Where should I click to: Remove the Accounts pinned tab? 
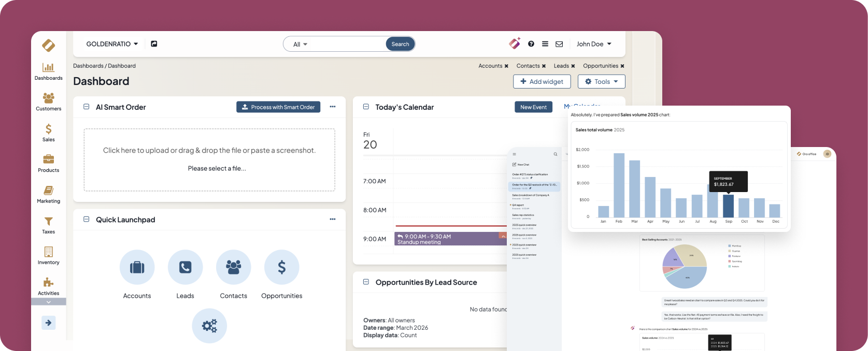pos(506,66)
